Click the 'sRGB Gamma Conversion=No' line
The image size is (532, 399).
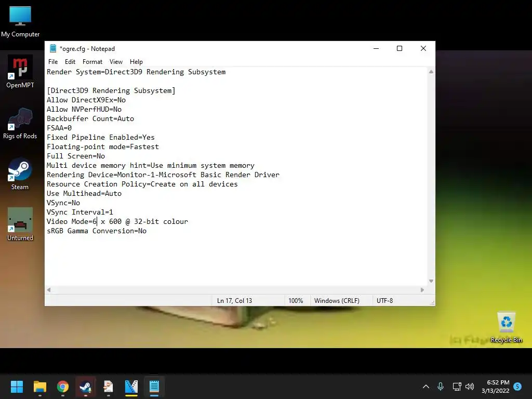96,231
